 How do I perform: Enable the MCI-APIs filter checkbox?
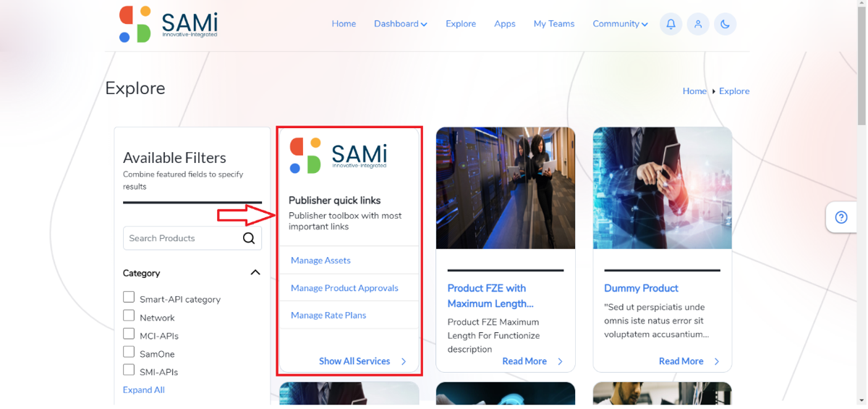129,334
